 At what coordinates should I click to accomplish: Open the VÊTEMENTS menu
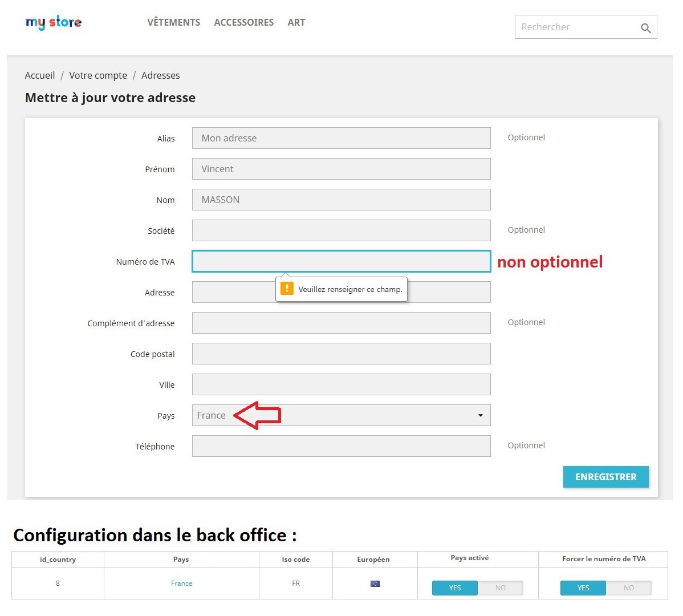(173, 23)
